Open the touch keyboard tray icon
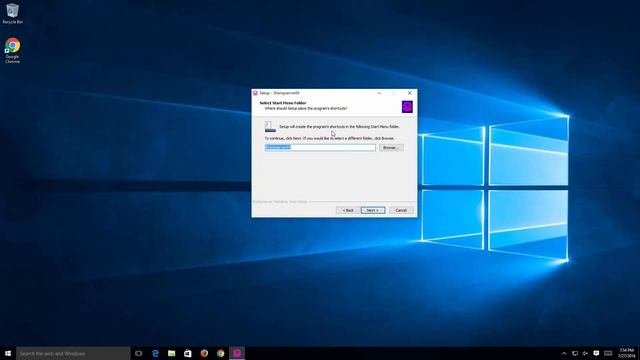 coord(608,353)
